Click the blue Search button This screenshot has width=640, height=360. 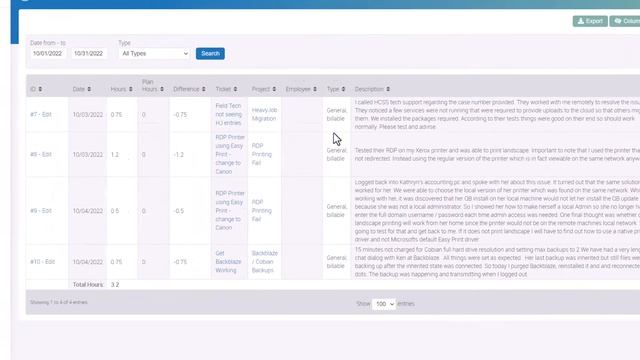(x=210, y=53)
